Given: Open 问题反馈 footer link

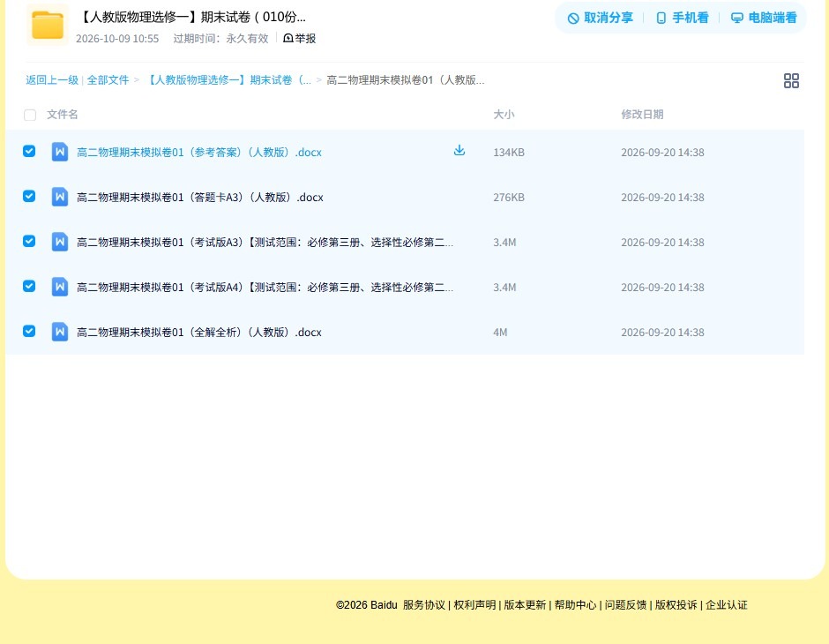Looking at the screenshot, I should (626, 605).
